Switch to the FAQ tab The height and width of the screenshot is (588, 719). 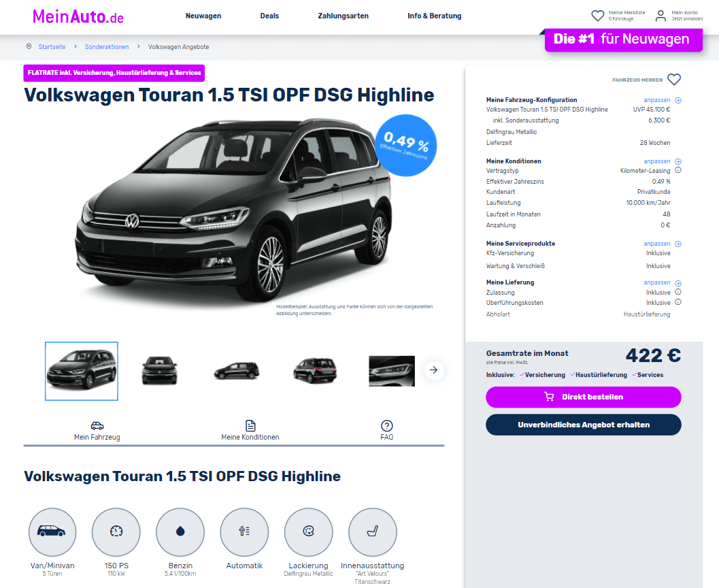387,431
